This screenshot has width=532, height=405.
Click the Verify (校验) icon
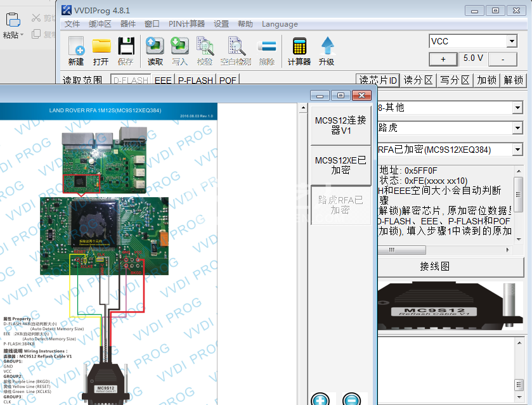205,46
